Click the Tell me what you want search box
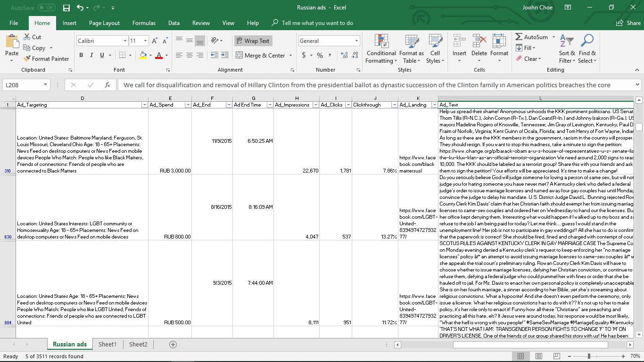This screenshot has width=644, height=362. tap(317, 23)
